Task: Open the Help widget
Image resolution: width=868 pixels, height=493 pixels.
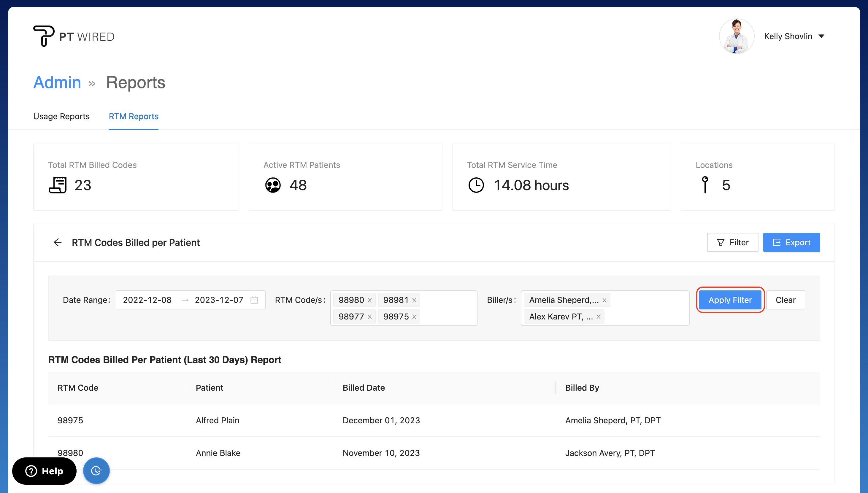Action: [45, 471]
